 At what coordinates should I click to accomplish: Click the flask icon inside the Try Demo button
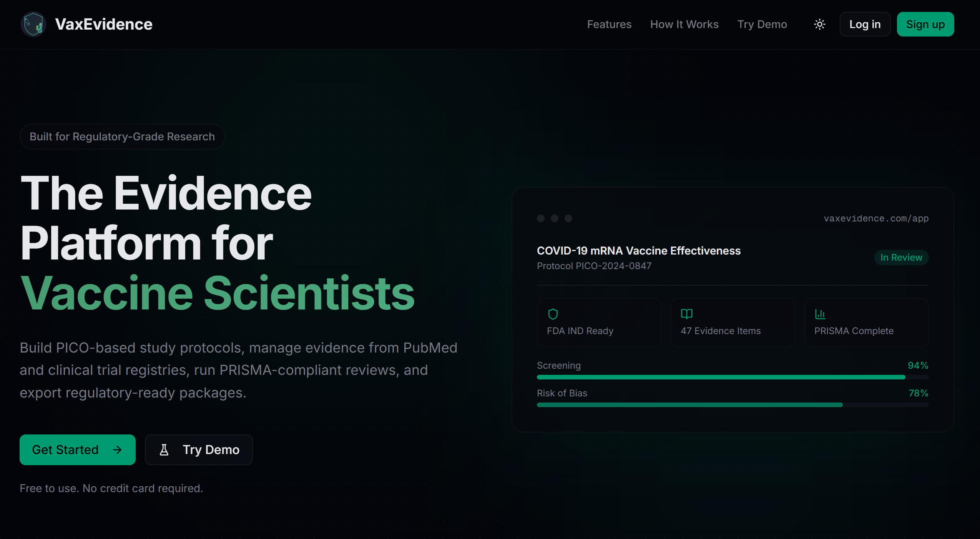click(x=165, y=449)
